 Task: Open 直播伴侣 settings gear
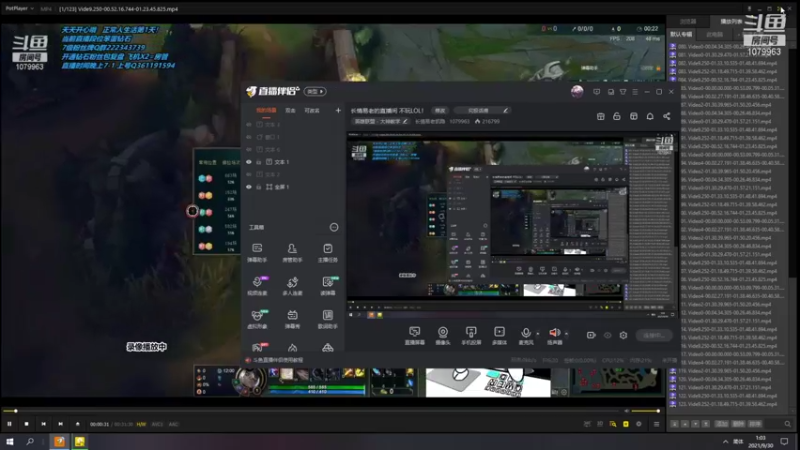tap(623, 335)
